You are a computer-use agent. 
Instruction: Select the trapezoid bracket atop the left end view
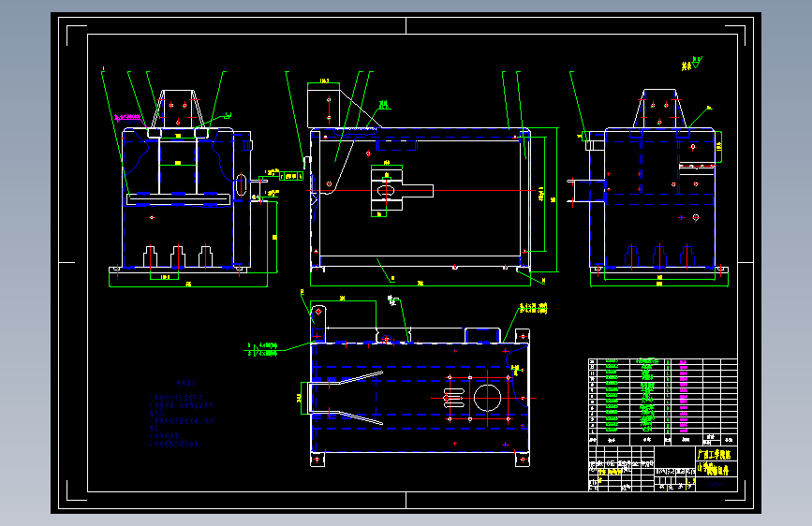[179, 109]
